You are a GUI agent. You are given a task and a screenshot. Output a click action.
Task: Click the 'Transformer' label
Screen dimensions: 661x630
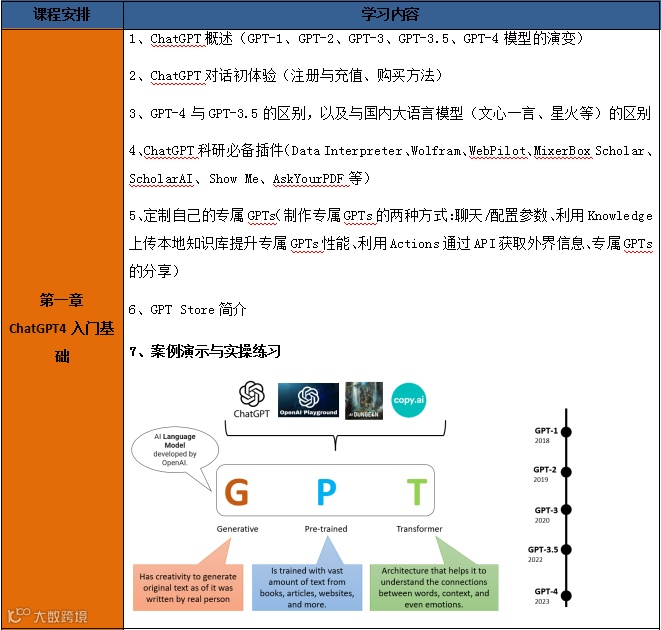[419, 529]
